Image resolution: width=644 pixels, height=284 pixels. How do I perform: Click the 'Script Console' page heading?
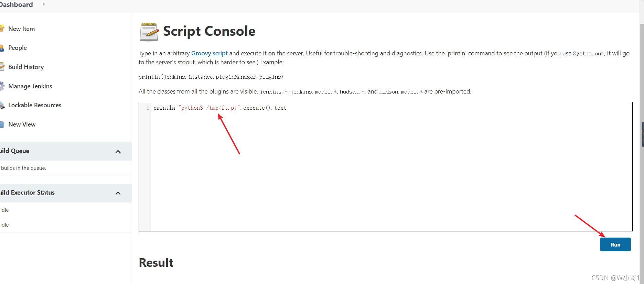pos(209,31)
